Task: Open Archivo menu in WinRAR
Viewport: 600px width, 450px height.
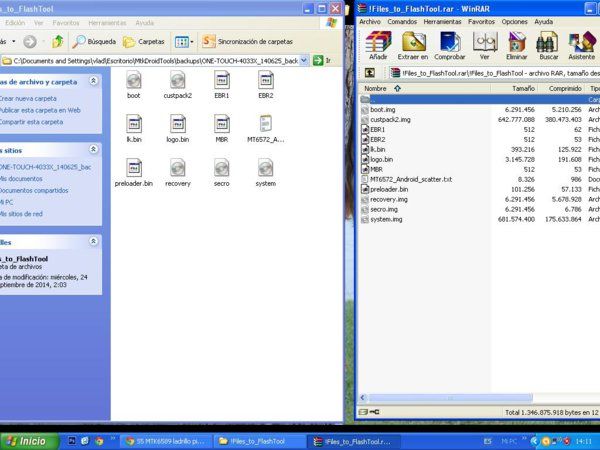Action: pos(370,22)
